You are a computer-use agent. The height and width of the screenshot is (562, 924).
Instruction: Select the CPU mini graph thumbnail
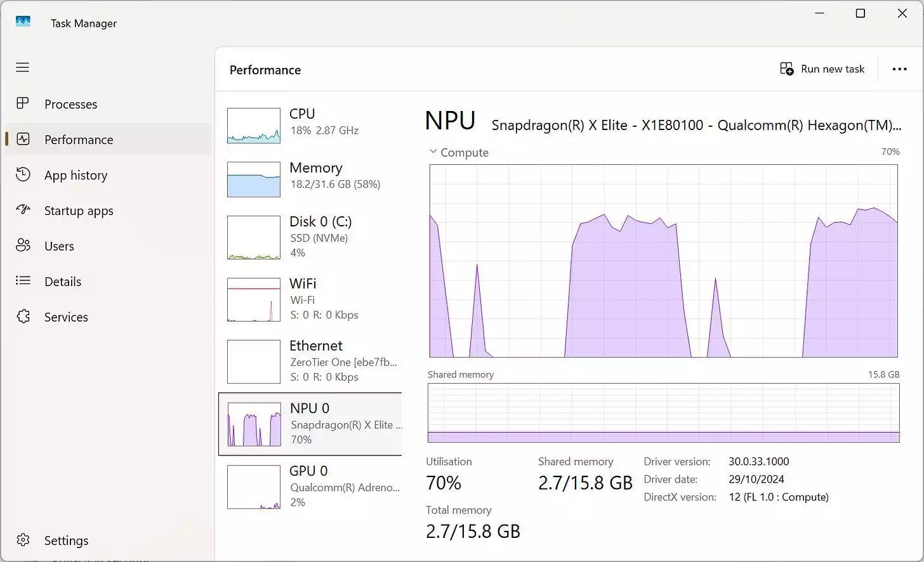click(254, 125)
